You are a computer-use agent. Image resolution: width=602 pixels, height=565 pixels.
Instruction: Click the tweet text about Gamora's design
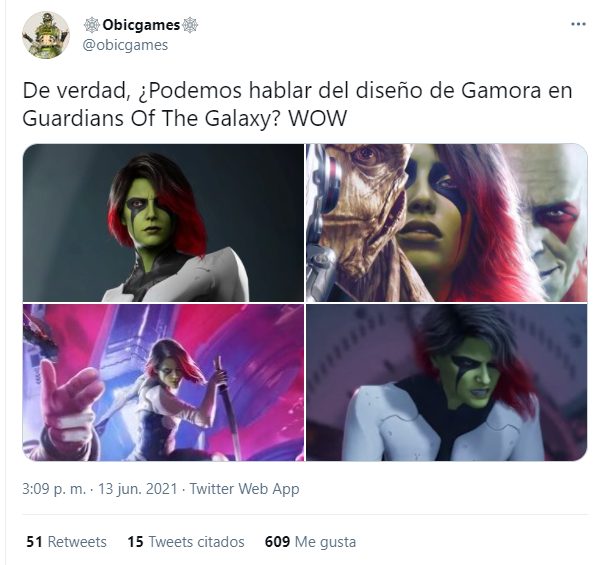(x=298, y=104)
